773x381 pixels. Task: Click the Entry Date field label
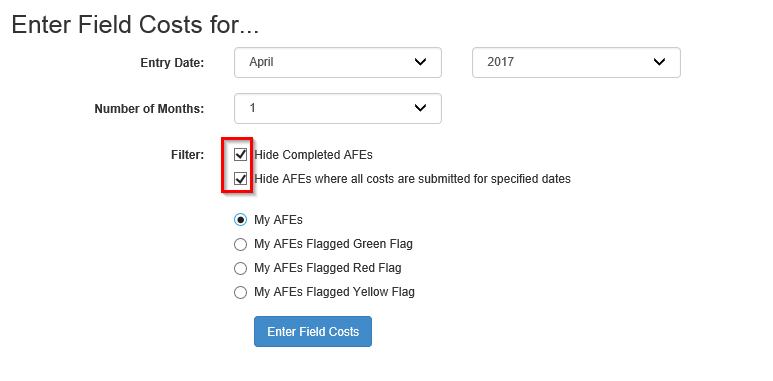click(x=172, y=63)
